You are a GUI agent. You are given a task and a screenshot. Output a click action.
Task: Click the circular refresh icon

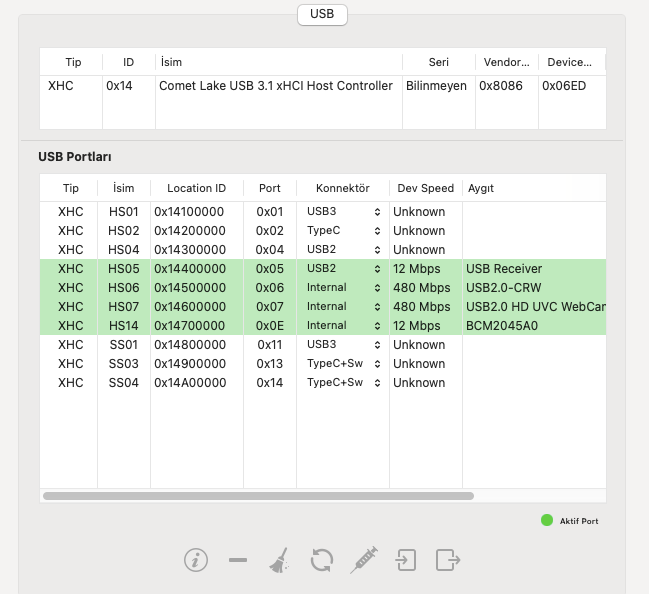(322, 560)
